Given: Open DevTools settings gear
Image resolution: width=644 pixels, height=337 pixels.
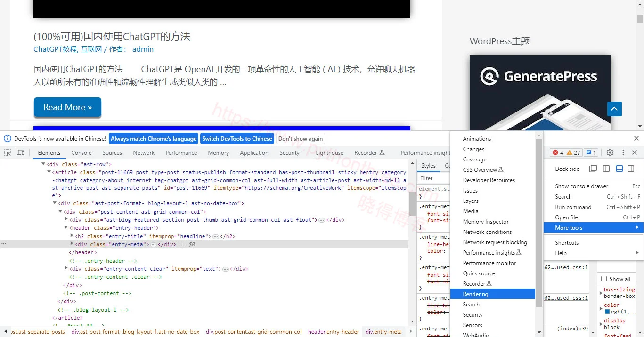Looking at the screenshot, I should pos(610,152).
